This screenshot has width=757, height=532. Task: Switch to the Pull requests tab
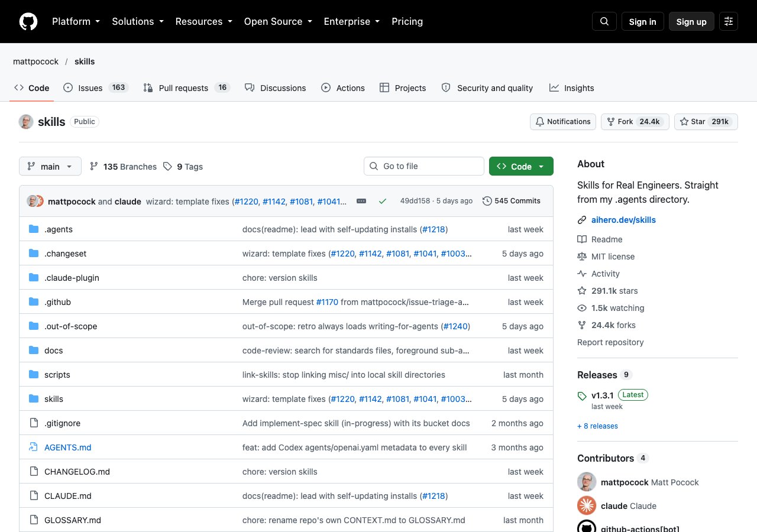point(186,87)
